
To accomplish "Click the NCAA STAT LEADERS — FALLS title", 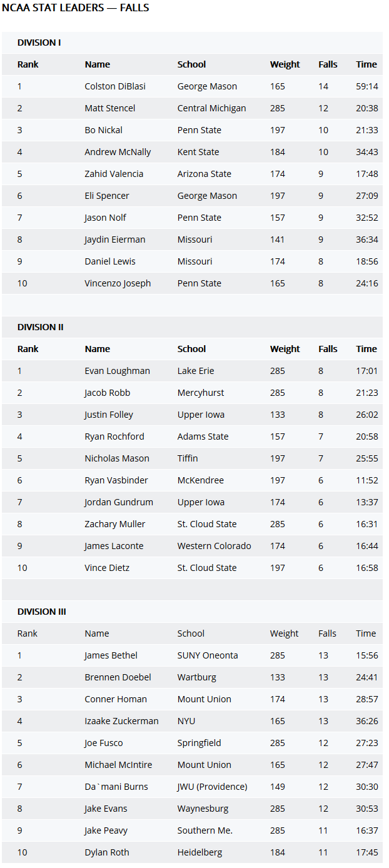I will [76, 8].
